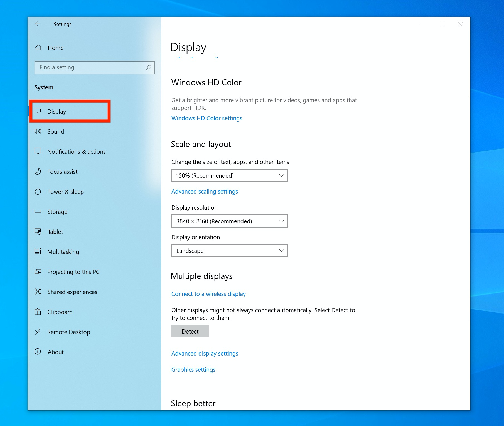Open Focus assist settings
This screenshot has height=426, width=504.
95,172
